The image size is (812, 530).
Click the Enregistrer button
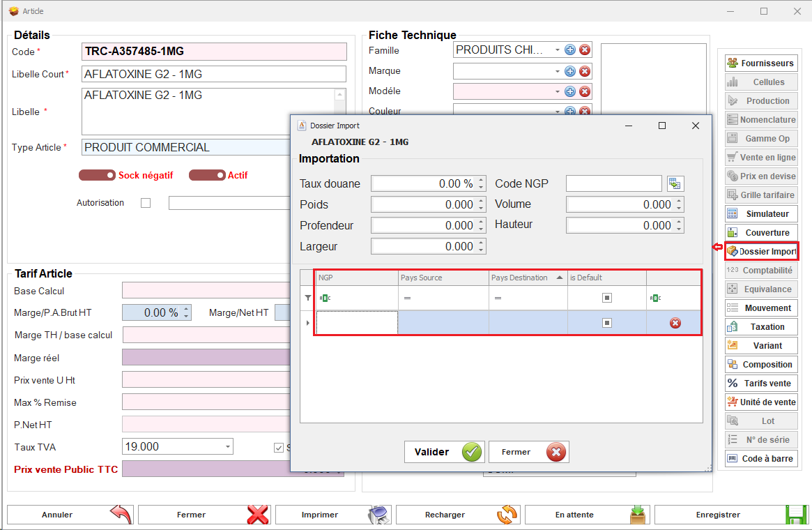coord(731,515)
